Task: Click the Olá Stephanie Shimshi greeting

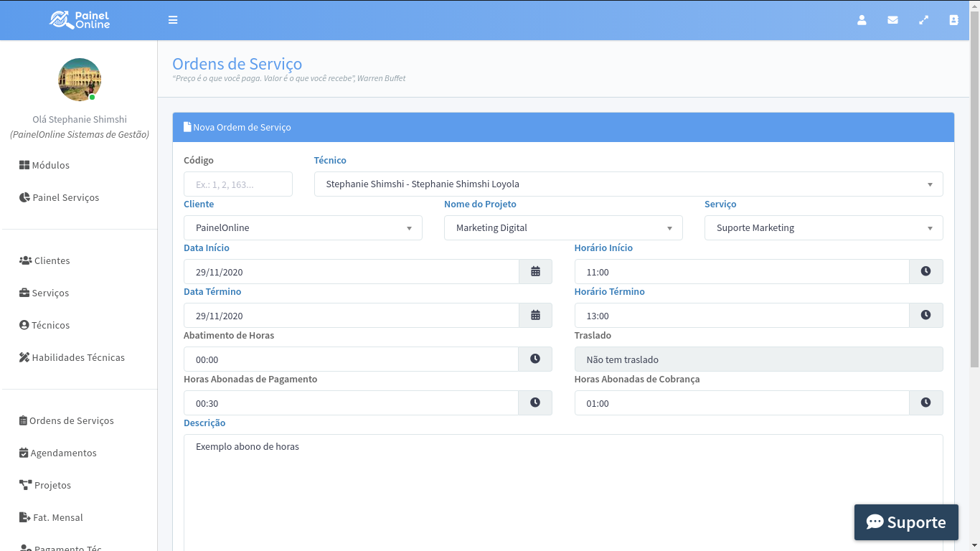Action: [x=80, y=119]
